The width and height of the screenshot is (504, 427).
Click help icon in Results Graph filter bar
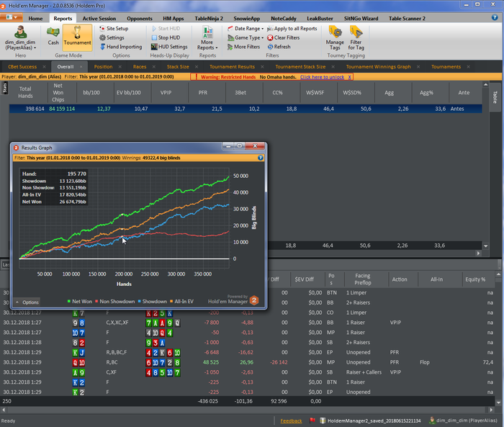[x=261, y=158]
